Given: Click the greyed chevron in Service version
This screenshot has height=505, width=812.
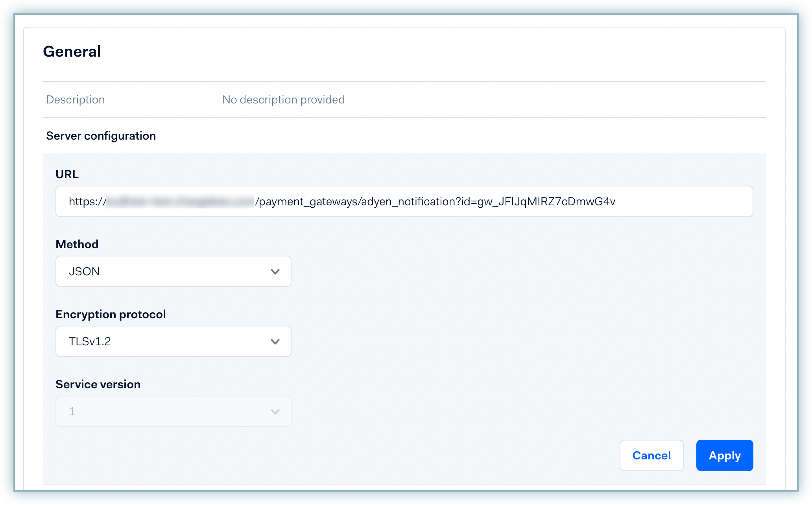Looking at the screenshot, I should pyautogui.click(x=275, y=411).
